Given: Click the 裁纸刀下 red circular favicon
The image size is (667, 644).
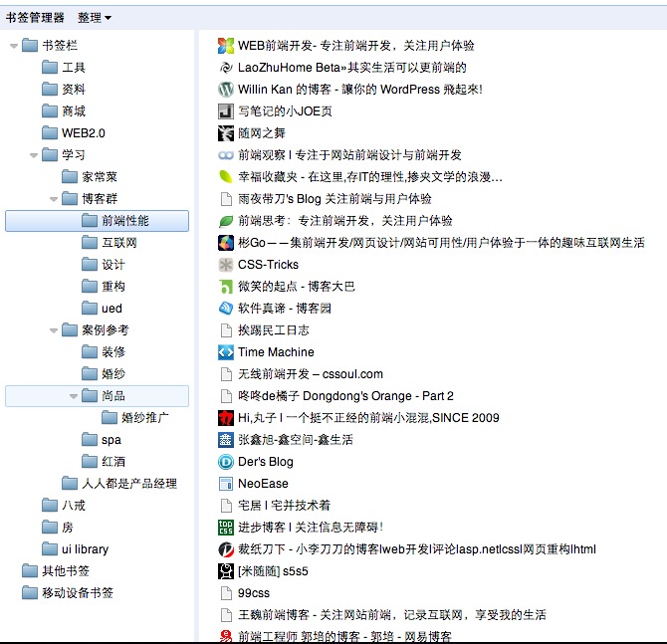Looking at the screenshot, I should 226,549.
